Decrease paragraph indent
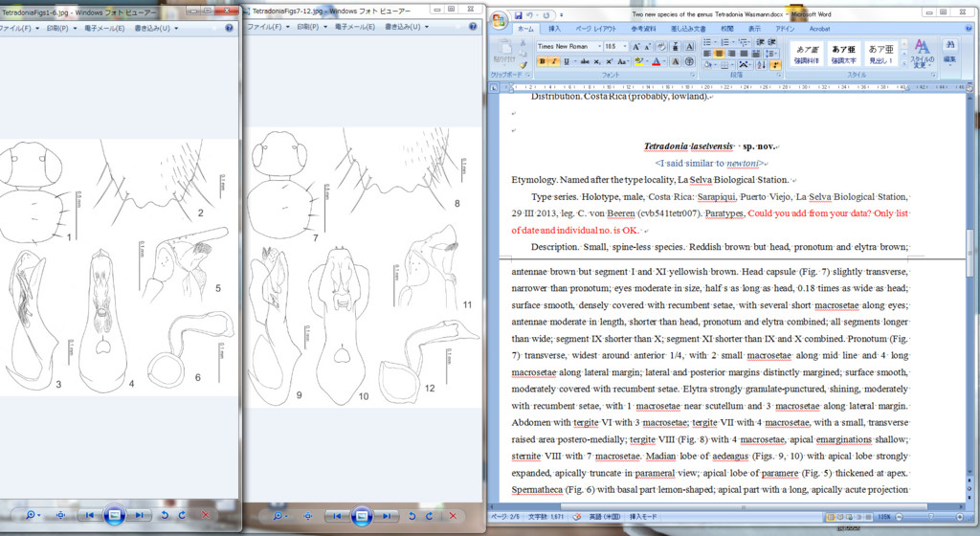This screenshot has width=980, height=536. pyautogui.click(x=760, y=42)
